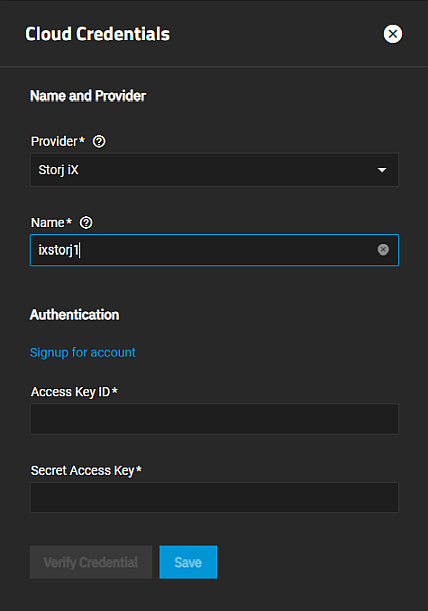The image size is (428, 611).
Task: Open help tooltip for Name field
Action: click(x=86, y=223)
